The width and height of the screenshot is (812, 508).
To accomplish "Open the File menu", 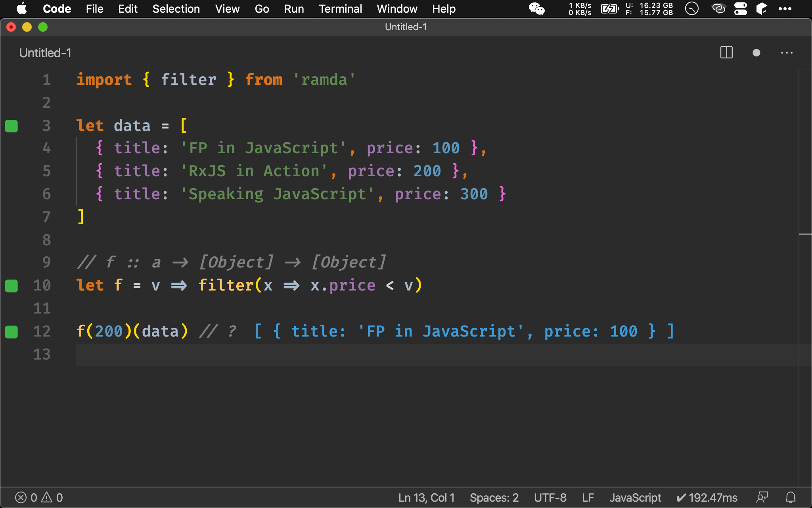I will (94, 9).
